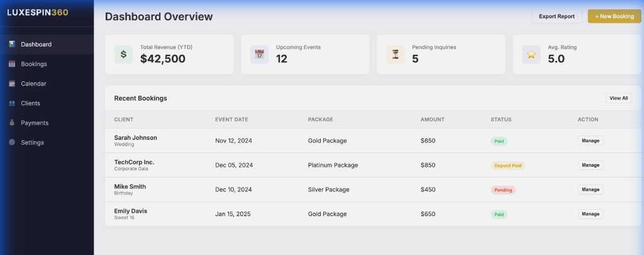Select the Mike Smith client name
Image resolution: width=644 pixels, height=255 pixels.
pyautogui.click(x=130, y=186)
